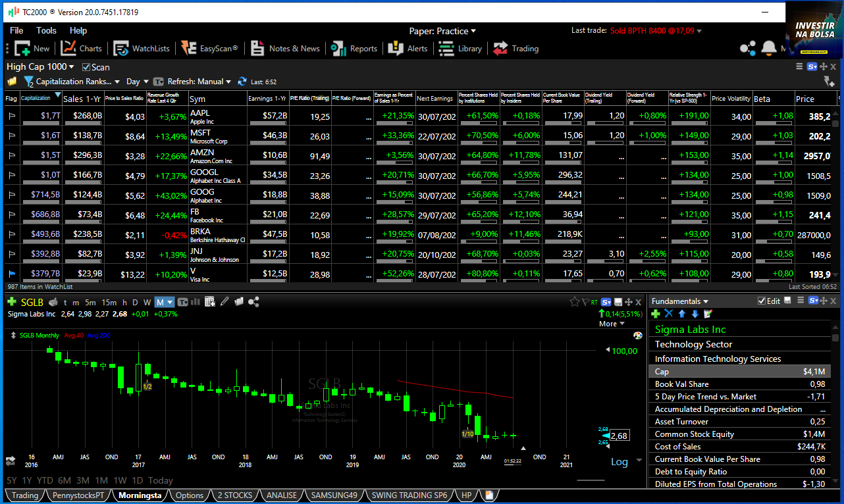The height and width of the screenshot is (504, 844).
Task: Click the 5Y range link under the chart
Action: click(12, 480)
